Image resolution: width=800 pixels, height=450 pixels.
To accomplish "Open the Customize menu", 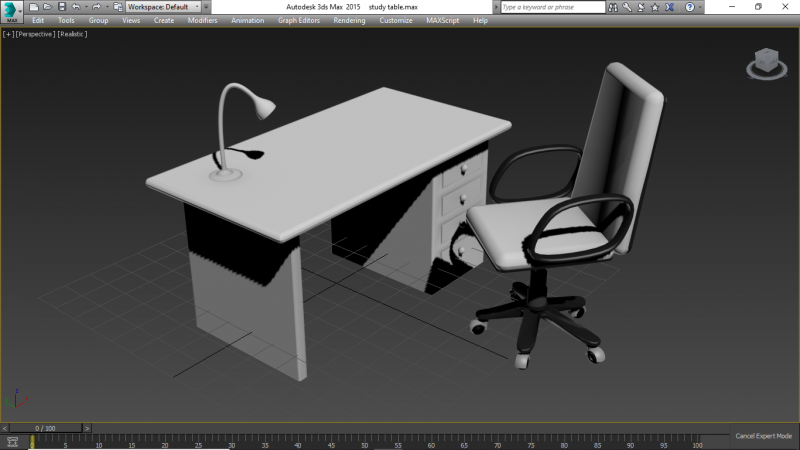I will [395, 20].
